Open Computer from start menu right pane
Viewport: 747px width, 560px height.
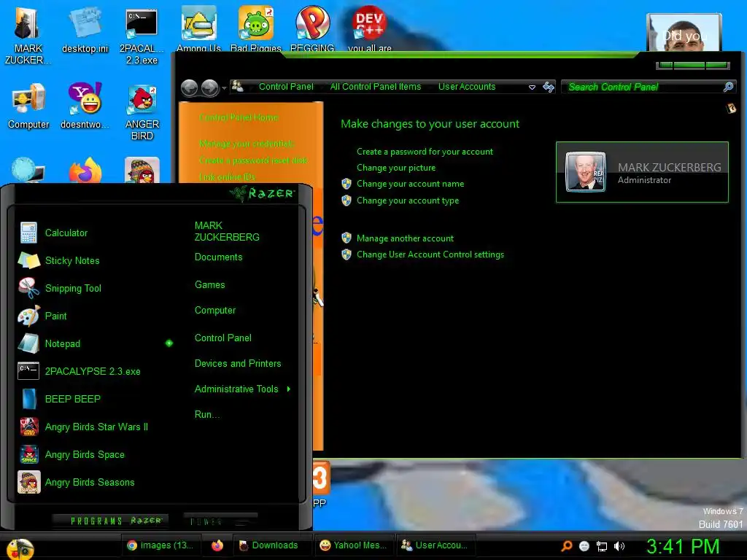(215, 311)
